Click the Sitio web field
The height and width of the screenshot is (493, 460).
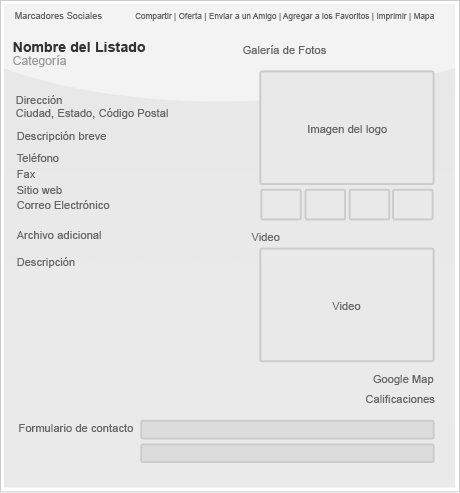(x=39, y=190)
